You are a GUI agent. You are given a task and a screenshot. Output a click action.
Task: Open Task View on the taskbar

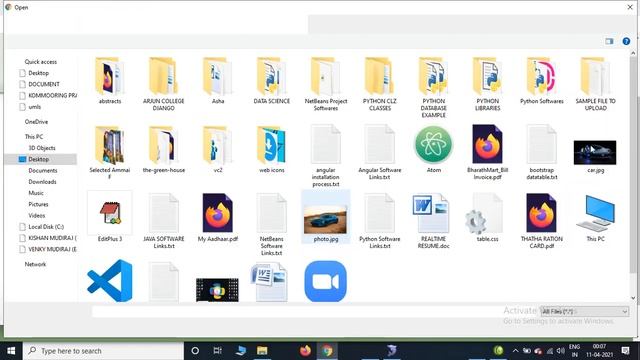[x=218, y=351]
